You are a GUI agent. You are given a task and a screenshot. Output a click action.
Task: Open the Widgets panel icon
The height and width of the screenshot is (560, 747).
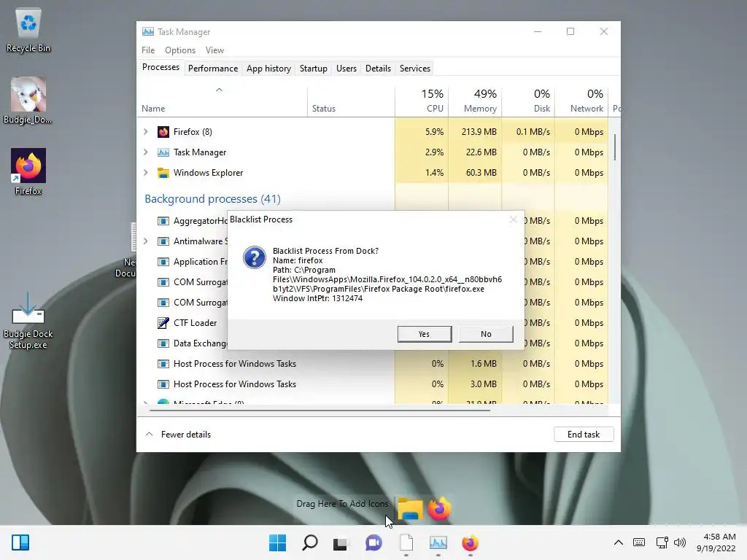(20, 542)
